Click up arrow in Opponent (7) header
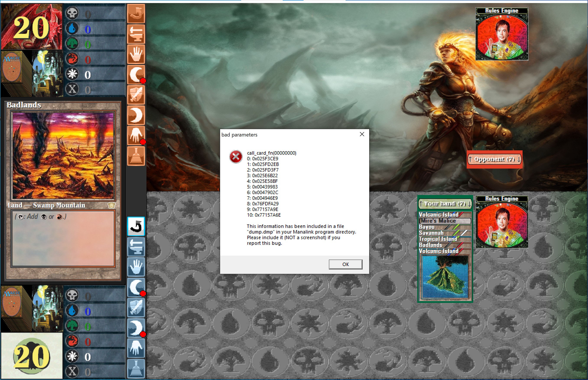The height and width of the screenshot is (380, 588). pos(471,159)
